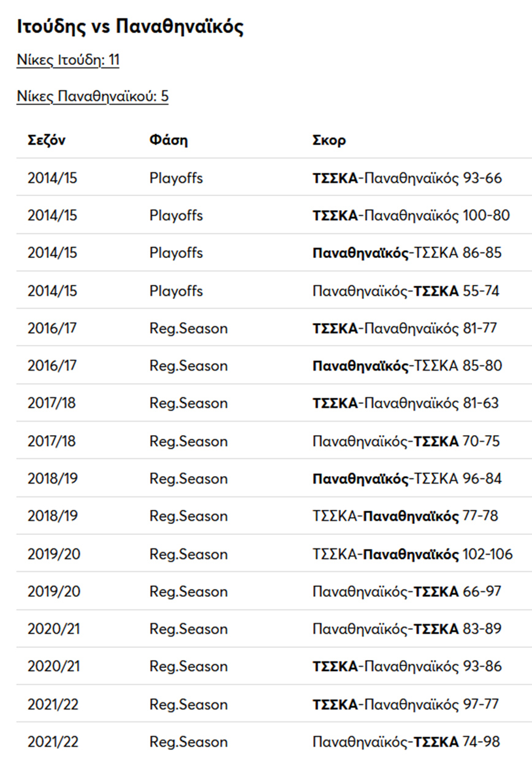Click the 'Νίκες Παναθηναϊκού: 5' link
Viewport: 532px width, 766px height.
click(93, 97)
